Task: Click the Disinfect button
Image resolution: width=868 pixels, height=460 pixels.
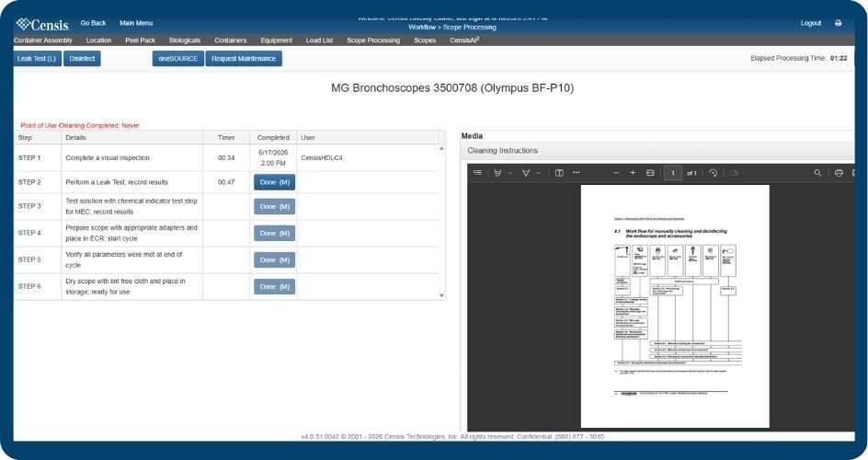Action: [82, 59]
